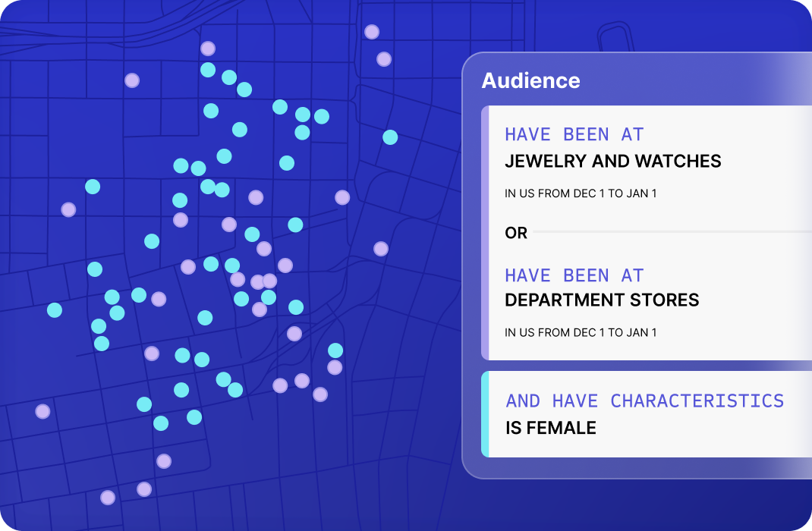Select the leftmost cyan dot on the map

[55, 310]
